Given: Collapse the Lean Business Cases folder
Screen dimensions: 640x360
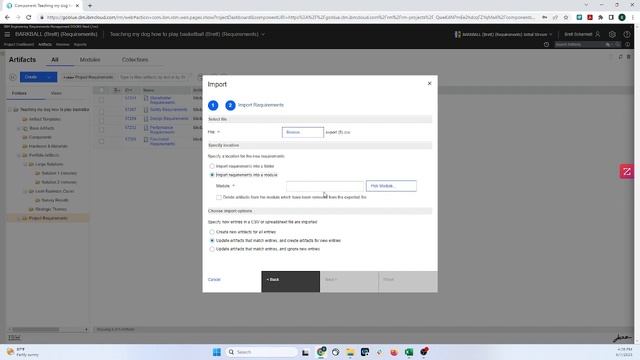Looking at the screenshot, I should 25,191.
